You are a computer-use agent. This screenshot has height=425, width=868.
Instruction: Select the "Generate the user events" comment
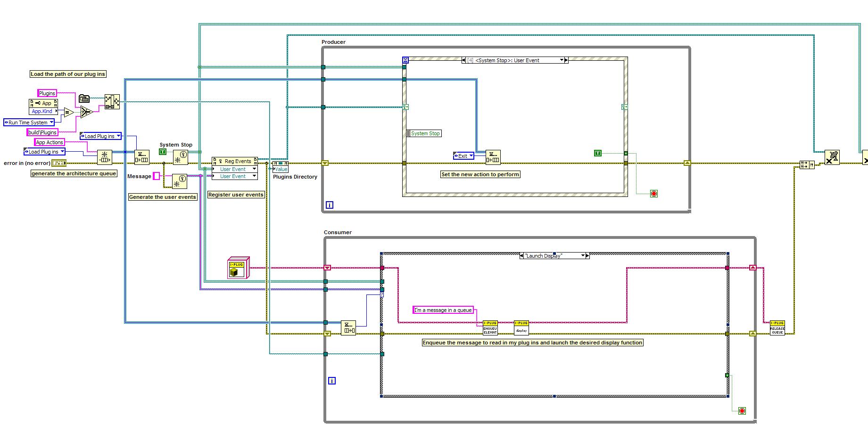(x=163, y=197)
